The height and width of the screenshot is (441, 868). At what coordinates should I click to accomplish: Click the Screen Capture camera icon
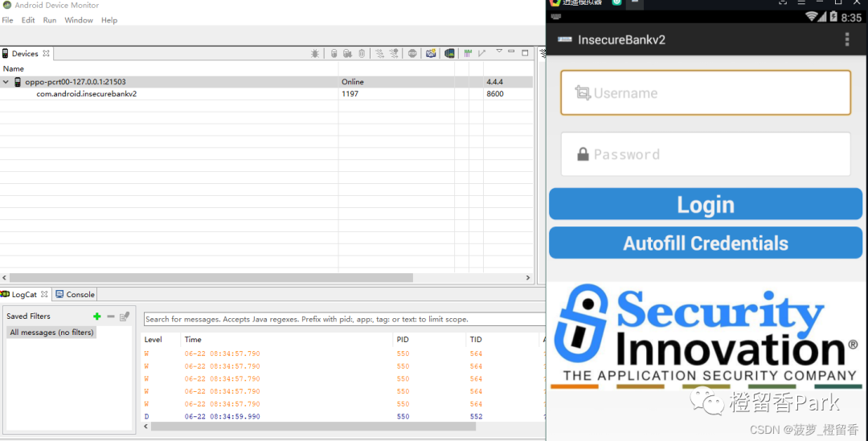[431, 54]
